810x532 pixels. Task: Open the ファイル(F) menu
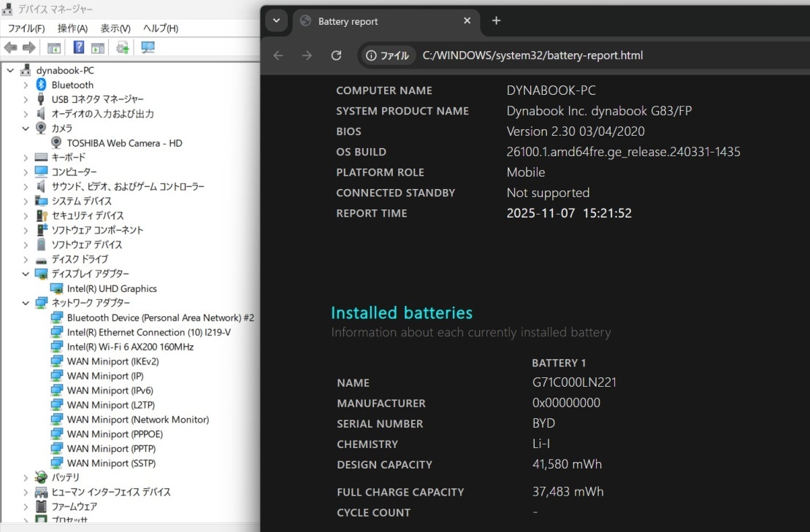point(26,28)
